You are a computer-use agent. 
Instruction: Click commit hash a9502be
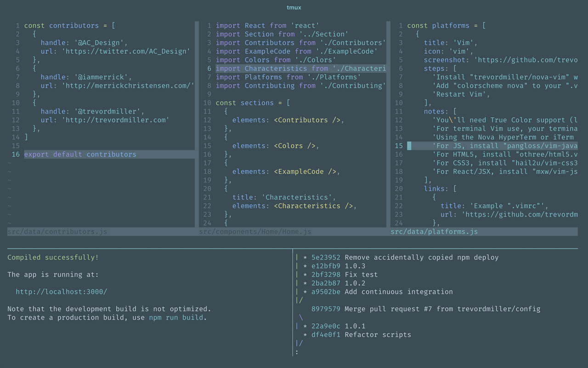(326, 292)
